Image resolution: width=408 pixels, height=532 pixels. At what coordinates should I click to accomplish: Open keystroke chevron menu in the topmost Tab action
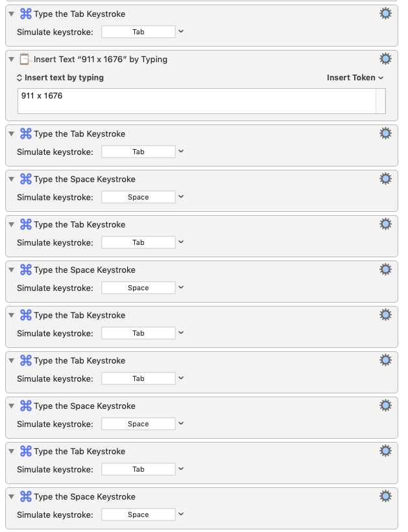[x=181, y=32]
